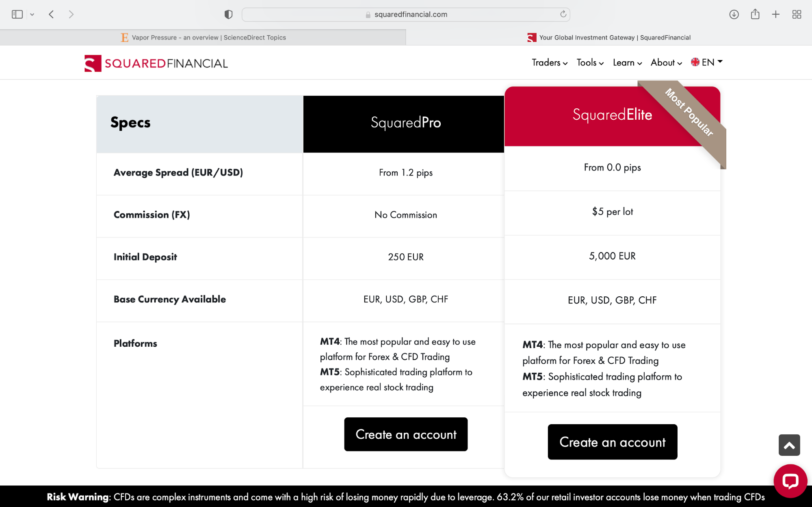Image resolution: width=812 pixels, height=507 pixels.
Task: Click the SquaredPro column header
Action: click(404, 124)
